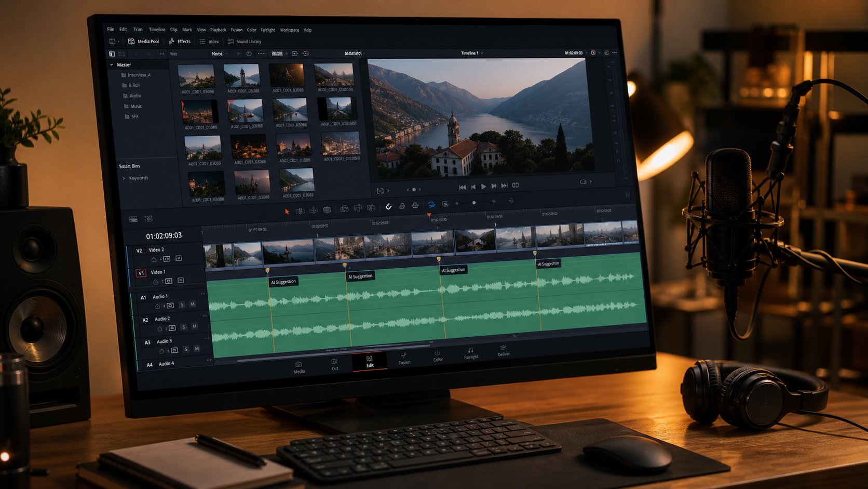Screen dimensions: 868x489
Task: Click the media pool three-dots options
Action: pyautogui.click(x=261, y=54)
